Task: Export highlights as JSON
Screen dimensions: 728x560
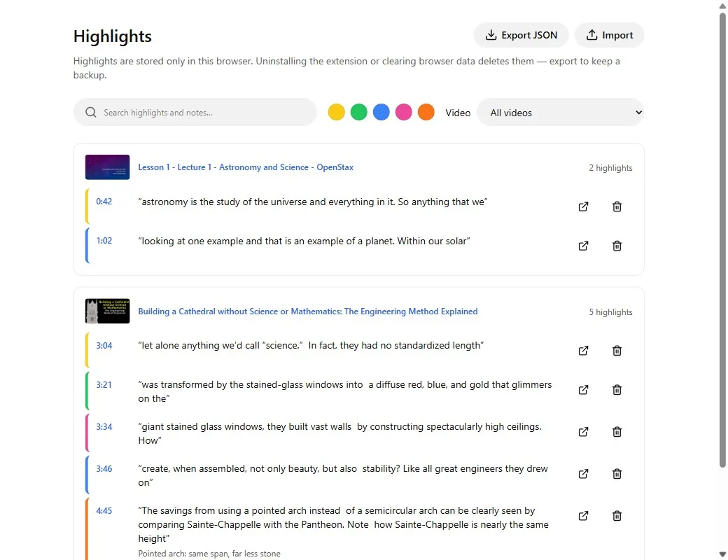Action: (521, 35)
